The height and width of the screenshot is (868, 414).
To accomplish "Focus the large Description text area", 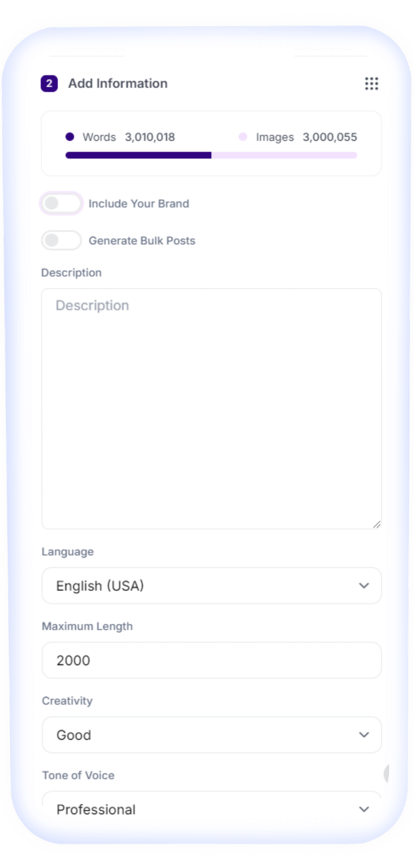I will (212, 409).
